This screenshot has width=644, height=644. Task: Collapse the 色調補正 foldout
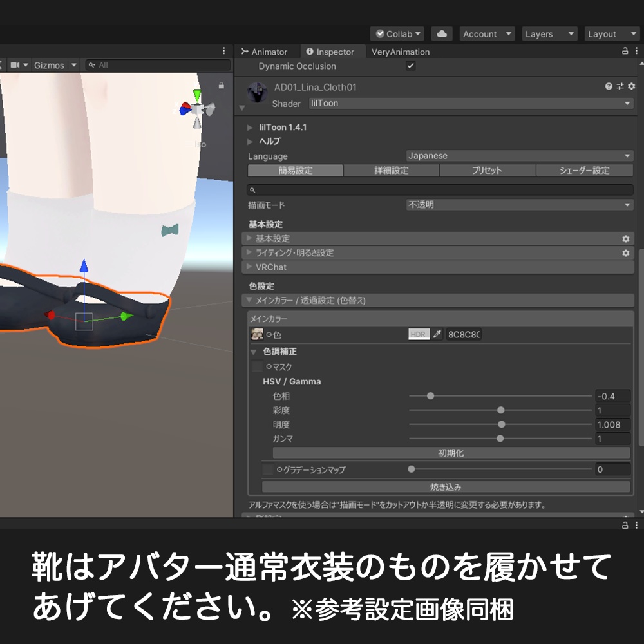pos(254,352)
